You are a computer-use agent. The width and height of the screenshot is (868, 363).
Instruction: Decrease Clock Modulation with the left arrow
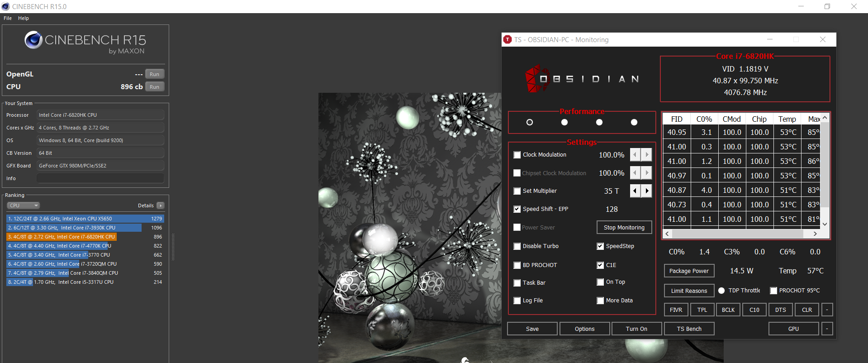click(x=635, y=155)
